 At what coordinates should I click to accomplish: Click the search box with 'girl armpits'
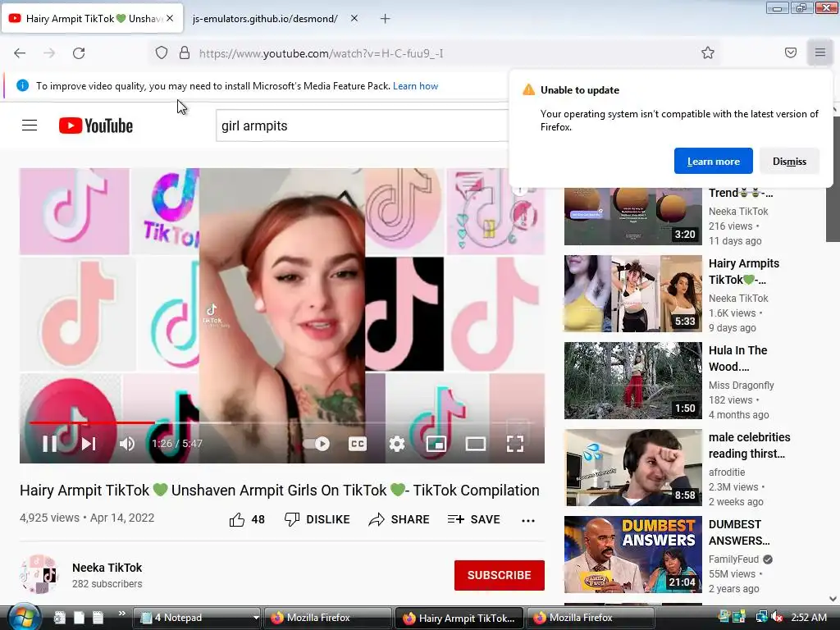[x=362, y=126]
